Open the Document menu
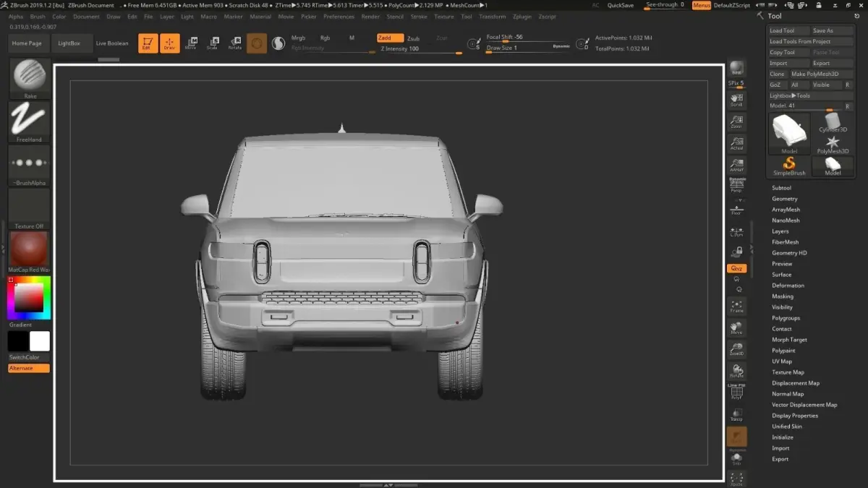Screen dimensions: 868x488 pyautogui.click(x=86, y=16)
